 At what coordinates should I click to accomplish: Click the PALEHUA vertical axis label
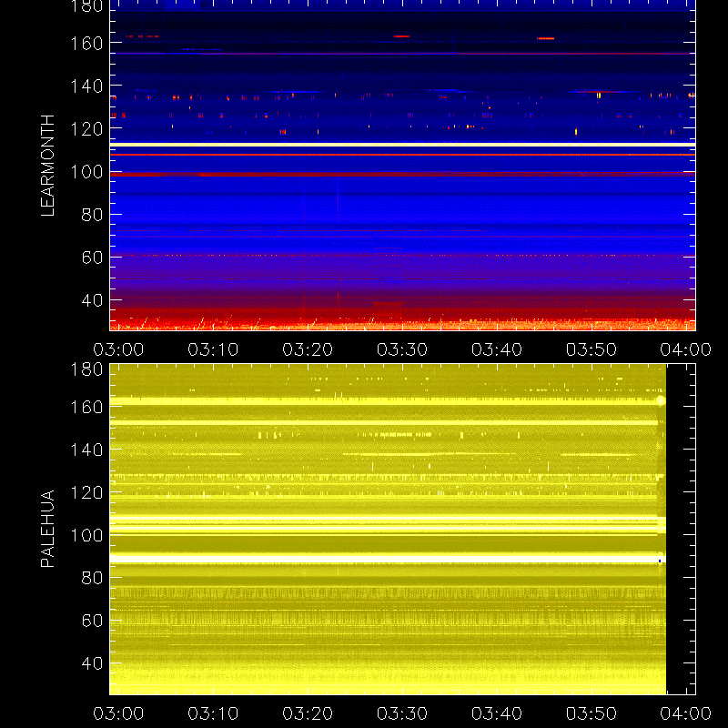(x=47, y=529)
